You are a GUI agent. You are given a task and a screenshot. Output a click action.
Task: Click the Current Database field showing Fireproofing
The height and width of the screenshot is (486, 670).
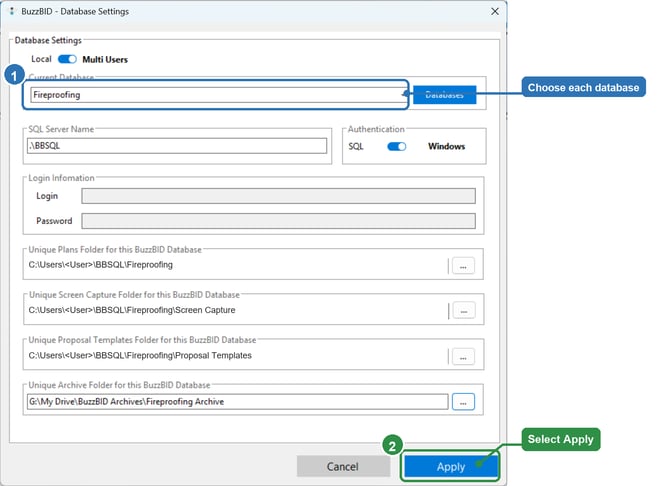[x=217, y=95]
